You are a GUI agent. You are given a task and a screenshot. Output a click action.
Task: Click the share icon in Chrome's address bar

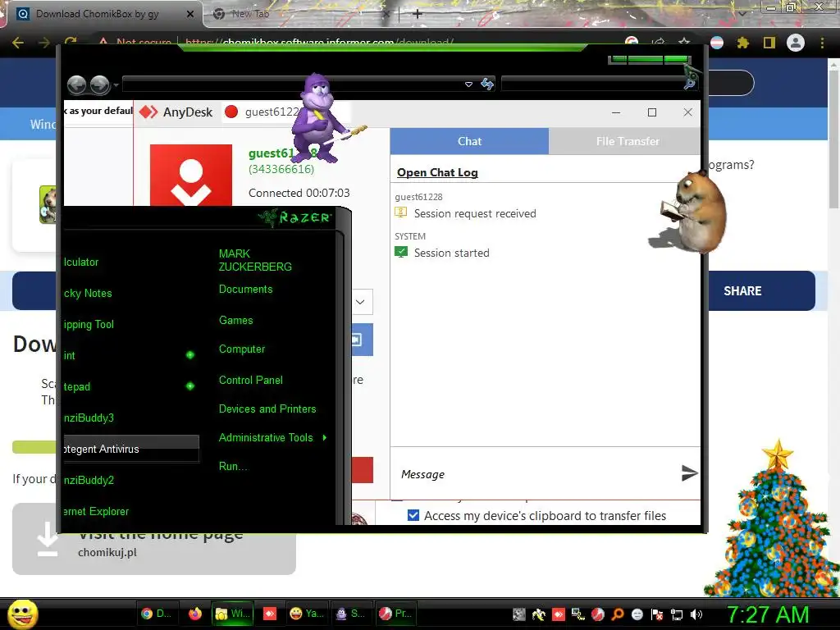click(659, 43)
